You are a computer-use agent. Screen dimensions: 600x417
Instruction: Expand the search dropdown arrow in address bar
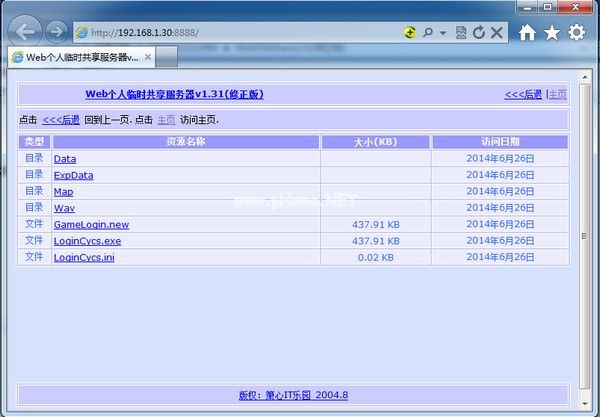(x=443, y=32)
